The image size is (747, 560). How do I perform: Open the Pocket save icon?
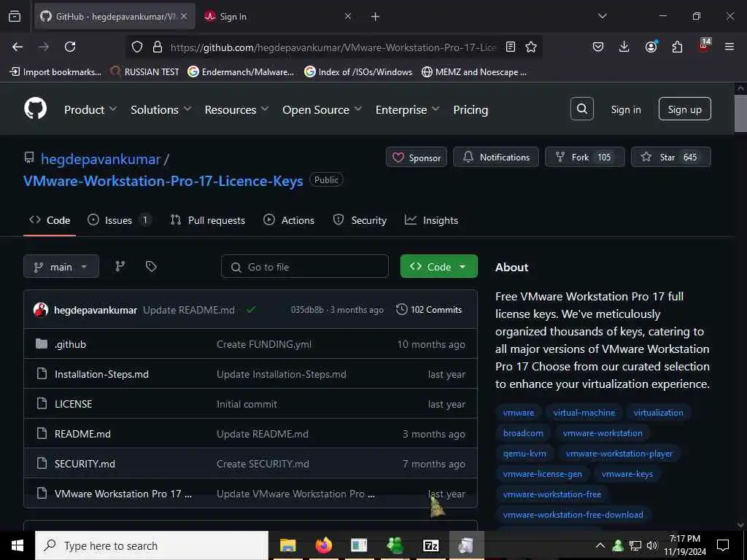(598, 47)
